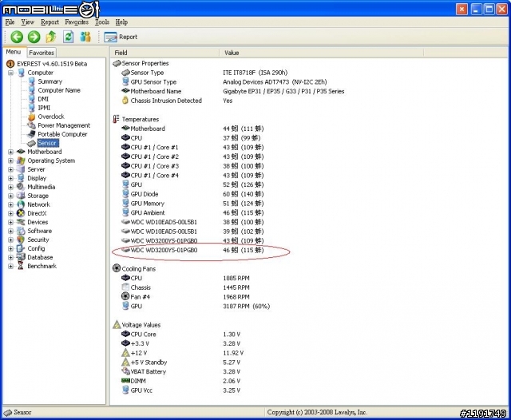
Task: Switch to the Favorites tab
Action: pyautogui.click(x=42, y=53)
